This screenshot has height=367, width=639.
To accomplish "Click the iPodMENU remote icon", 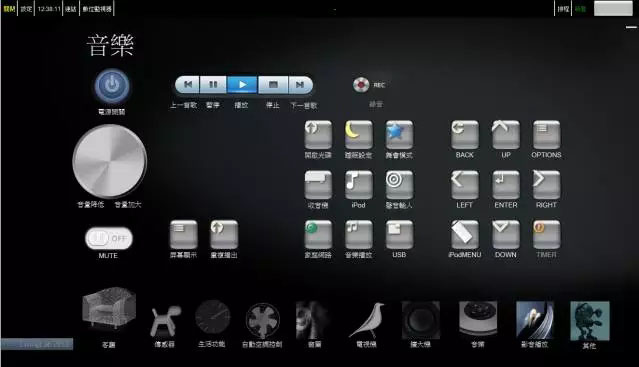I will 465,235.
